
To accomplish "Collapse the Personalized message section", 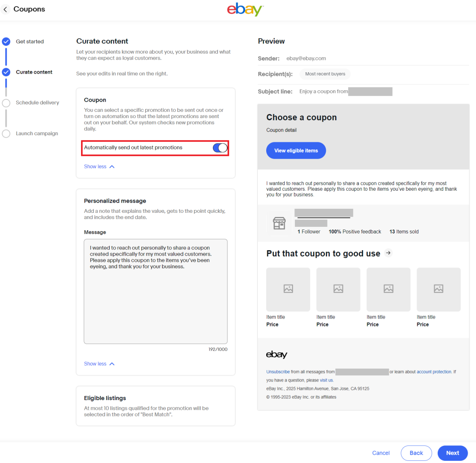I will click(99, 363).
